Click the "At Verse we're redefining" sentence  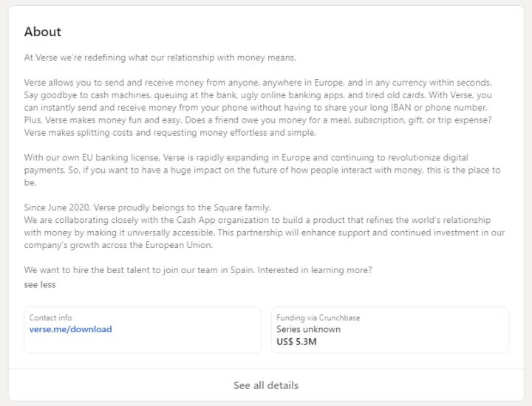[x=160, y=58]
